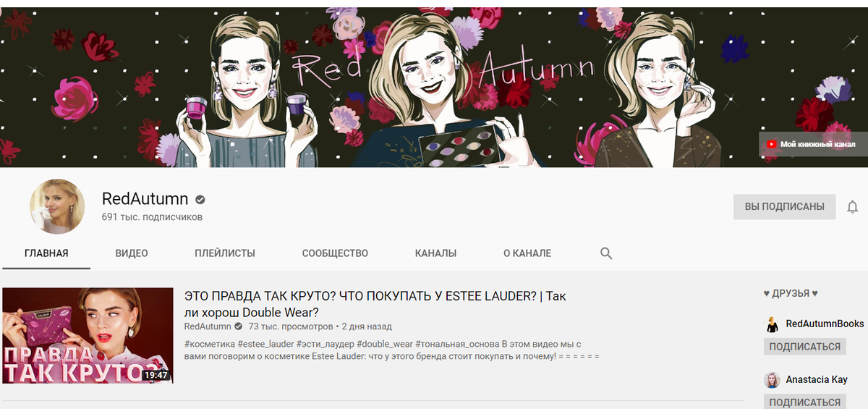Click the RedAutumn channel avatar
Image resolution: width=868 pixels, height=409 pixels.
(x=57, y=206)
